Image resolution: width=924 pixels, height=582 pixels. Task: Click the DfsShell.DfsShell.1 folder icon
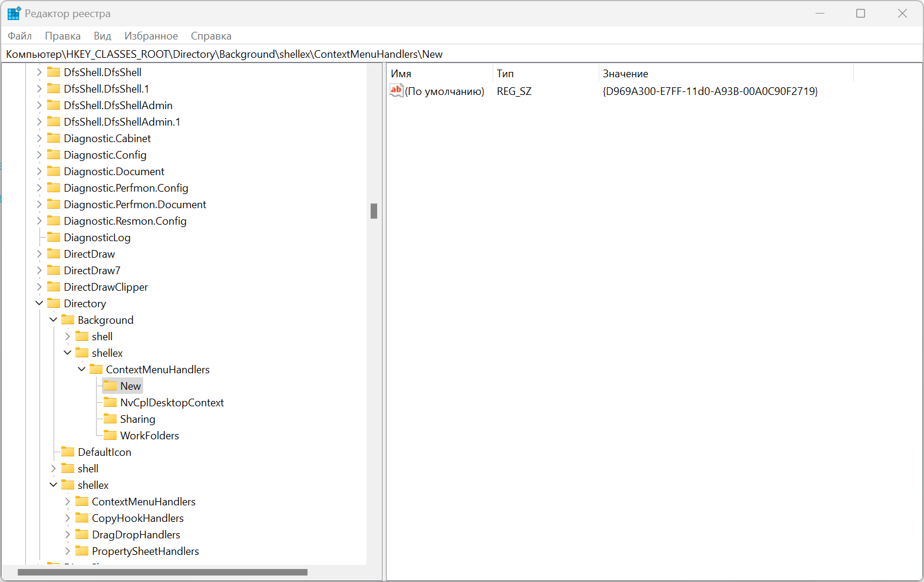(54, 88)
